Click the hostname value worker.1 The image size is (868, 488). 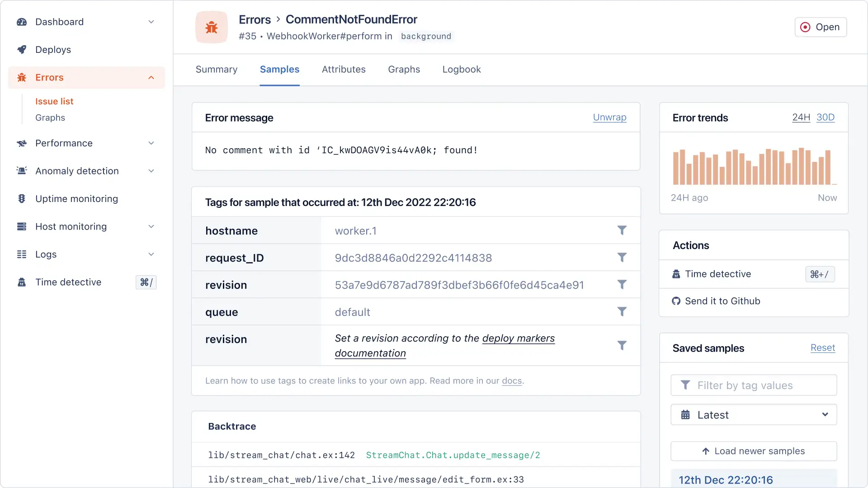click(x=355, y=231)
